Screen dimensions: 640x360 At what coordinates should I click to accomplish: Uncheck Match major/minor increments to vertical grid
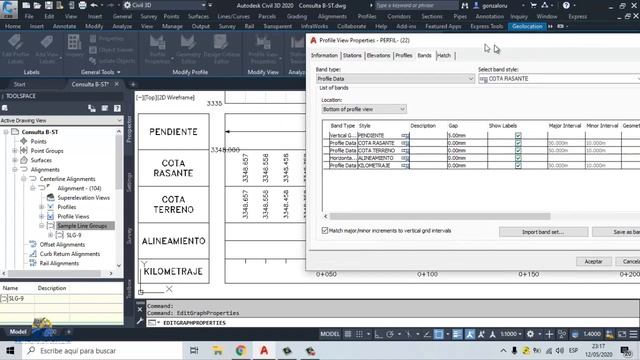click(x=325, y=231)
